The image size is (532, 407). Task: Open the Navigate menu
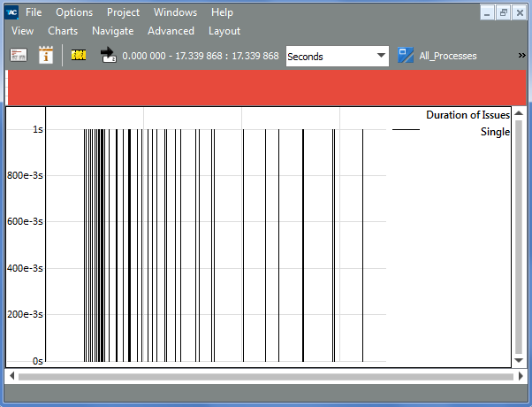[112, 30]
